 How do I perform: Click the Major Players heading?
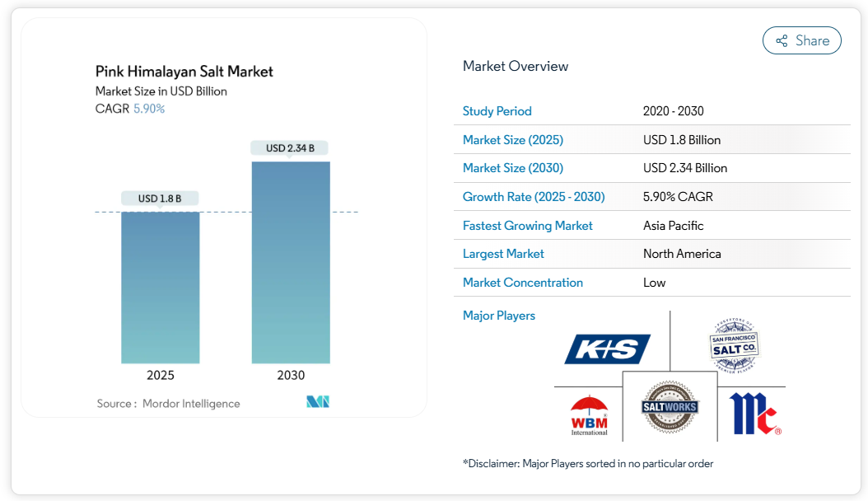click(498, 316)
